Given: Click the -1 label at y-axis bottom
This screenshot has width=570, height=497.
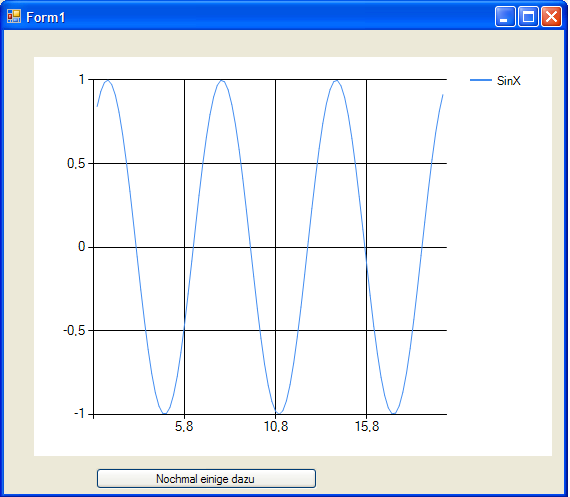Looking at the screenshot, I should point(79,414).
